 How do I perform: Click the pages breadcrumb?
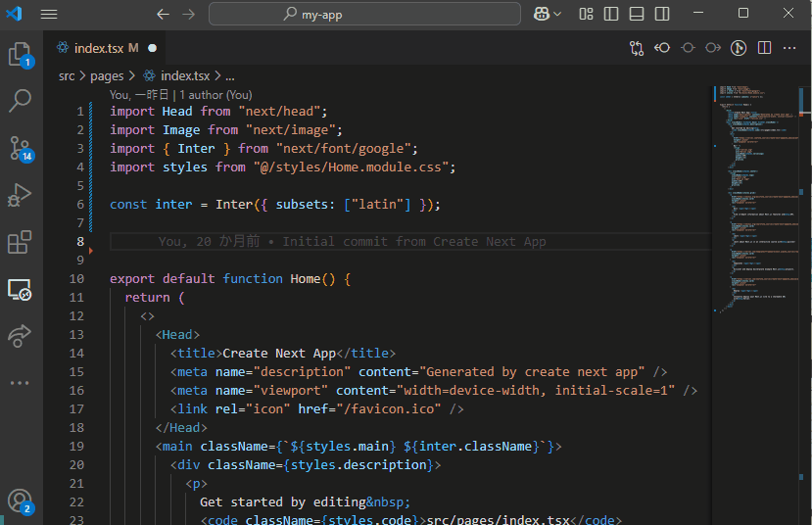(x=107, y=76)
